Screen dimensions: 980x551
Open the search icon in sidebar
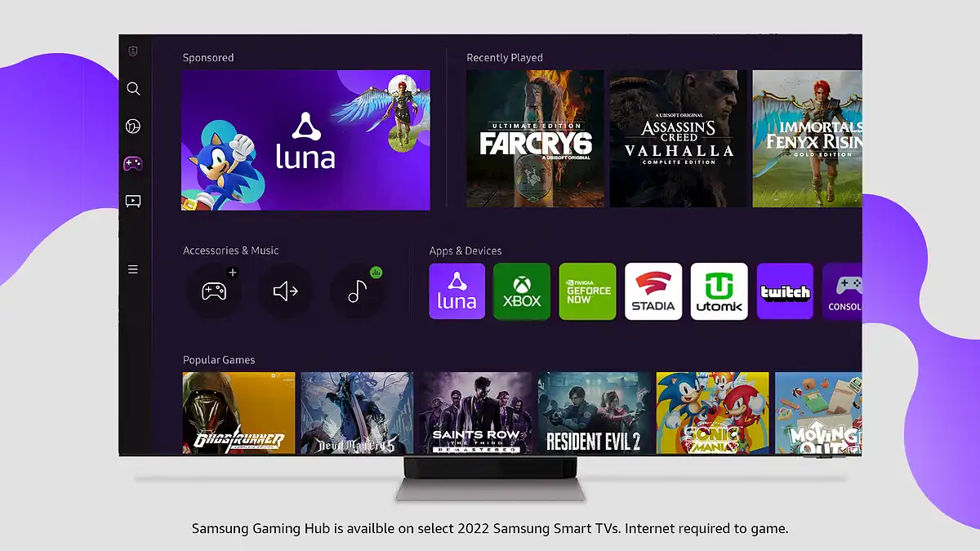coord(133,89)
